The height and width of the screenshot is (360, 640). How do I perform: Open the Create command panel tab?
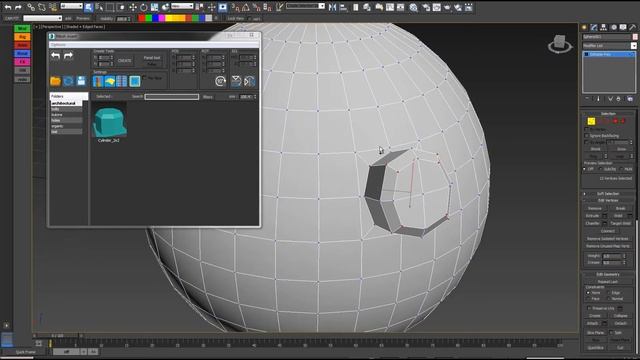[584, 27]
